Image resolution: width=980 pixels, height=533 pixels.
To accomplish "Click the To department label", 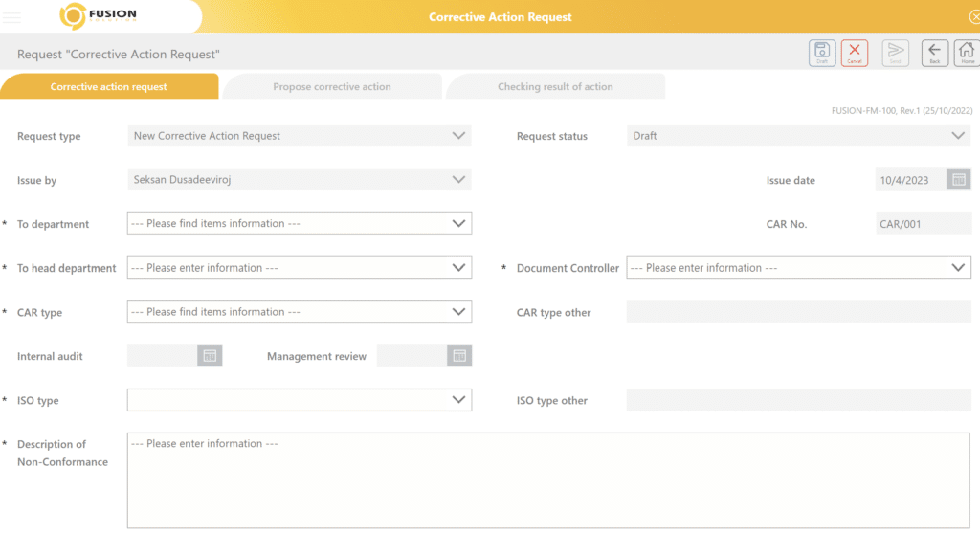I will click(54, 224).
